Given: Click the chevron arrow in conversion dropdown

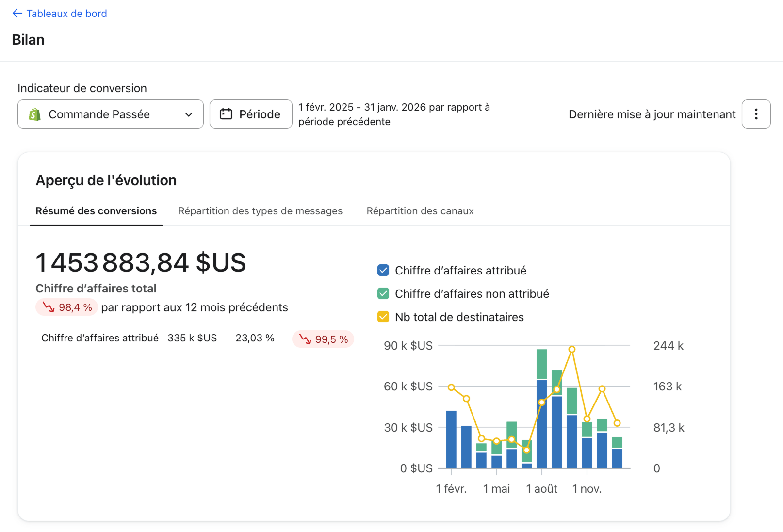Looking at the screenshot, I should (189, 114).
